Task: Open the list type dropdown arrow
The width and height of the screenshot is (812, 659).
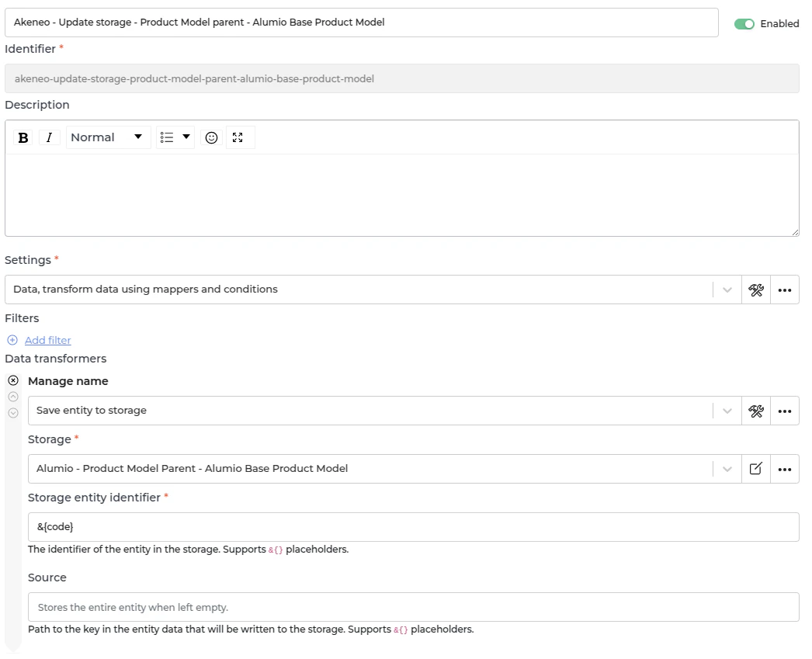Action: 186,137
